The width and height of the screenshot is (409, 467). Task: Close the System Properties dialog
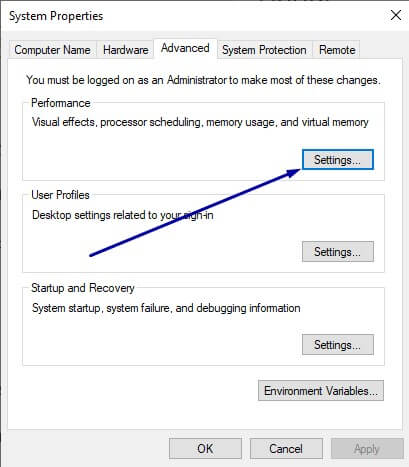(396, 15)
